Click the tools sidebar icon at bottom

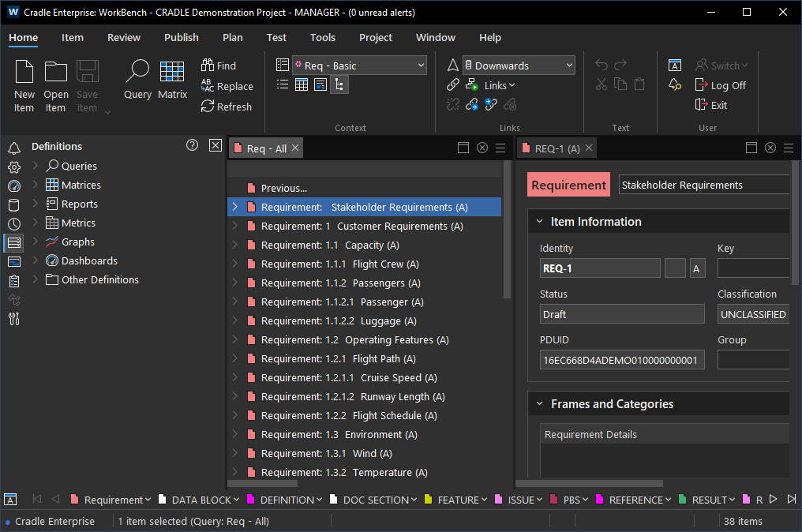point(14,319)
